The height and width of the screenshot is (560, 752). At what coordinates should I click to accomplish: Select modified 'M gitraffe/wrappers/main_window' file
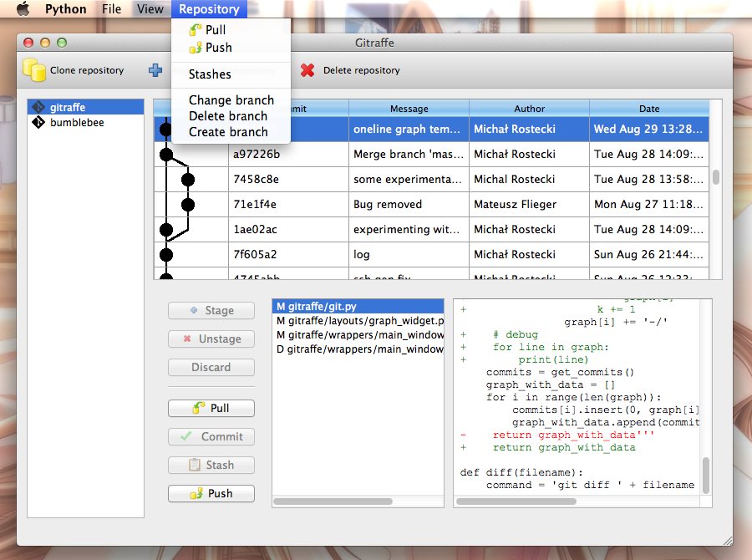(x=358, y=335)
